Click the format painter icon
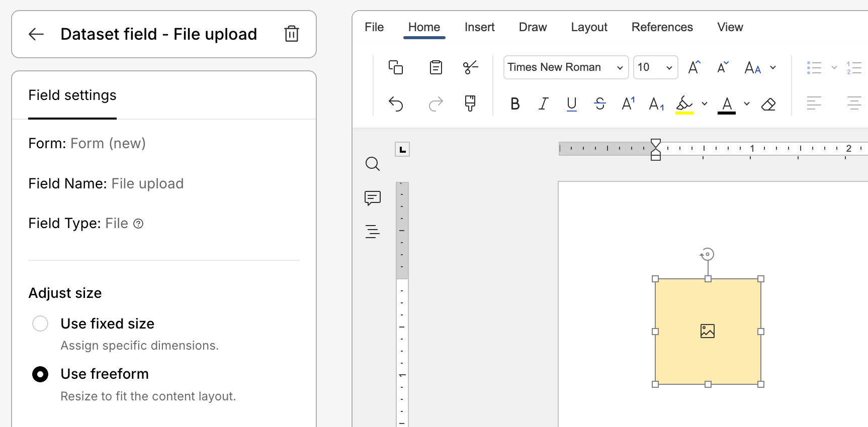The image size is (868, 427). (x=470, y=103)
